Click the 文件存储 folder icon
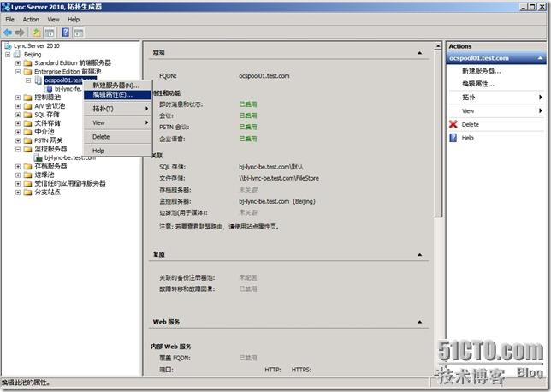Viewport: 551px width, 392px height. click(x=27, y=123)
